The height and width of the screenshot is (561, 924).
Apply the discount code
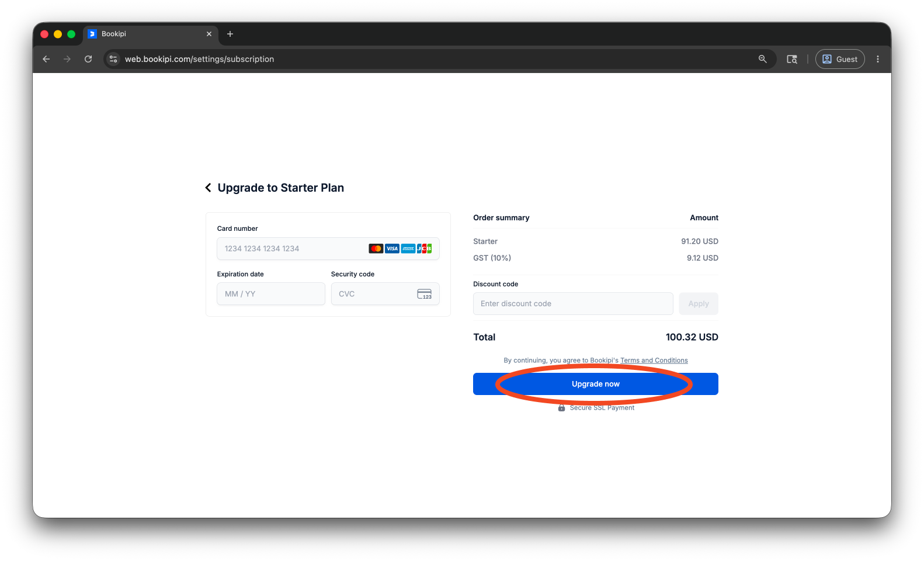[x=699, y=304]
